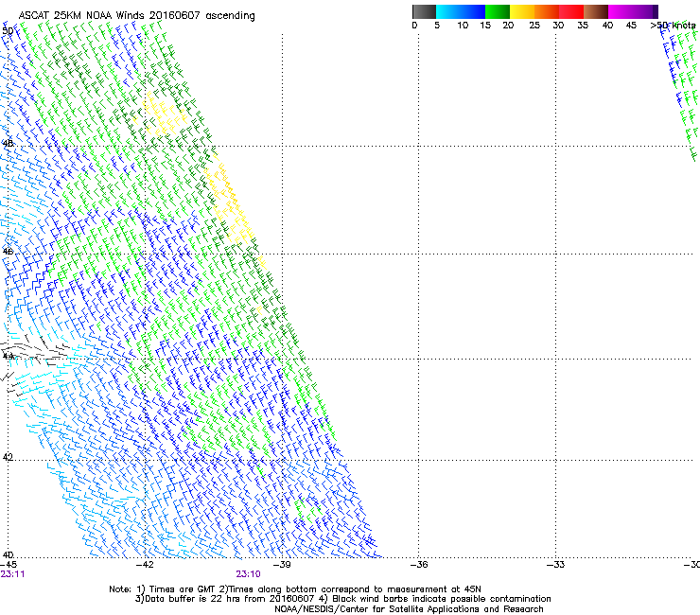Click the NOAA/NESDIS credit line
This screenshot has width=700, height=615.
click(409, 609)
